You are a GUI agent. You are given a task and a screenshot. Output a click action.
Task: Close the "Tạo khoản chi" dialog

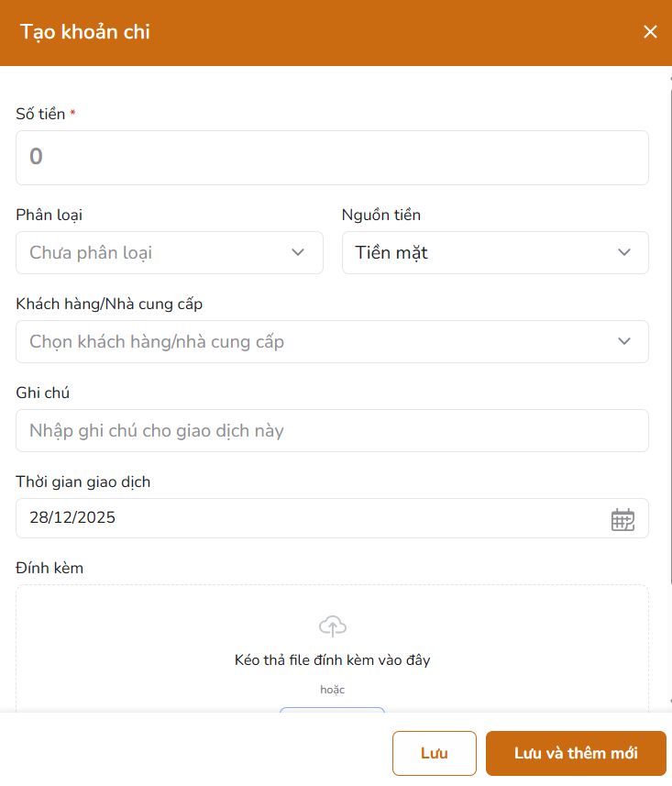[x=651, y=31]
